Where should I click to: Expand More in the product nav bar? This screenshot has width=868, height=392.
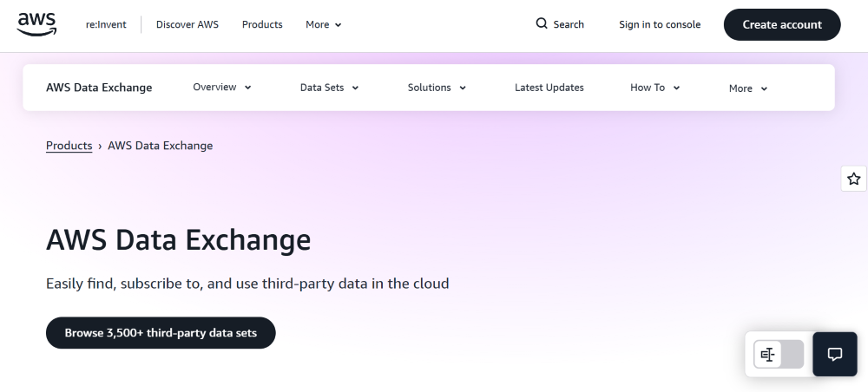748,88
